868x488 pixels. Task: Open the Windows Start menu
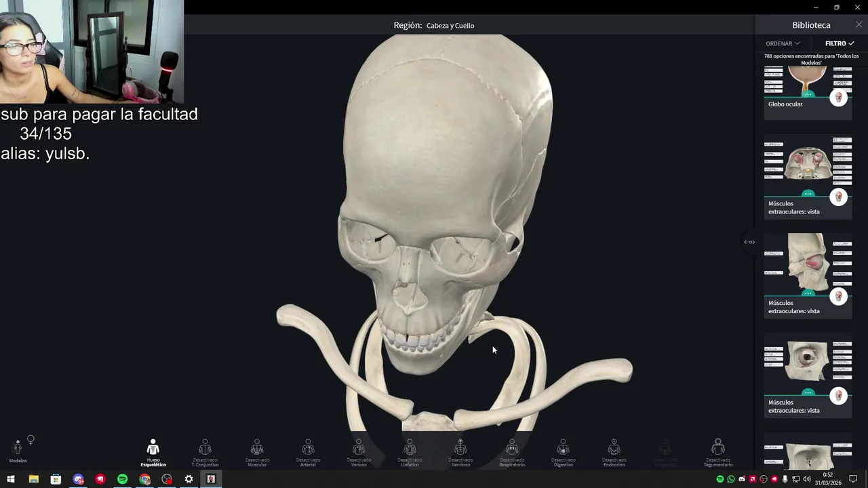point(11,479)
